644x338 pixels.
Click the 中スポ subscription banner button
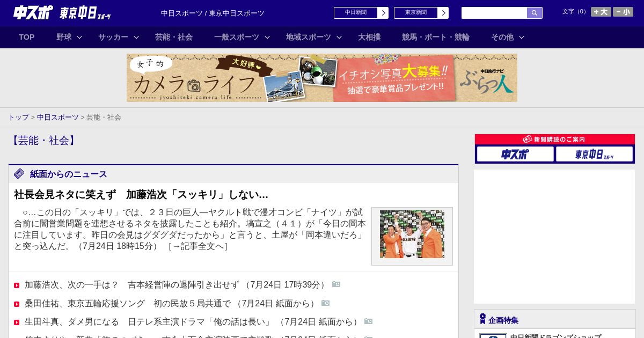515,155
